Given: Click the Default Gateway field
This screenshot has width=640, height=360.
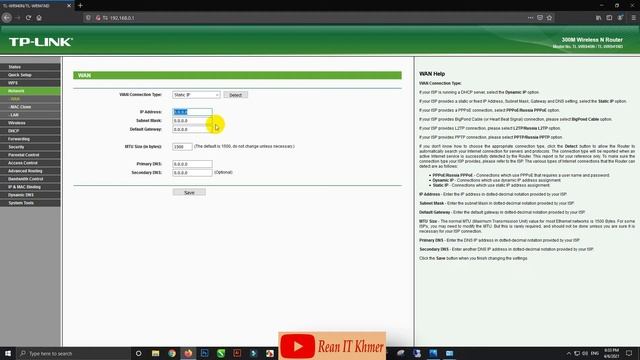Looking at the screenshot, I should coord(192,129).
